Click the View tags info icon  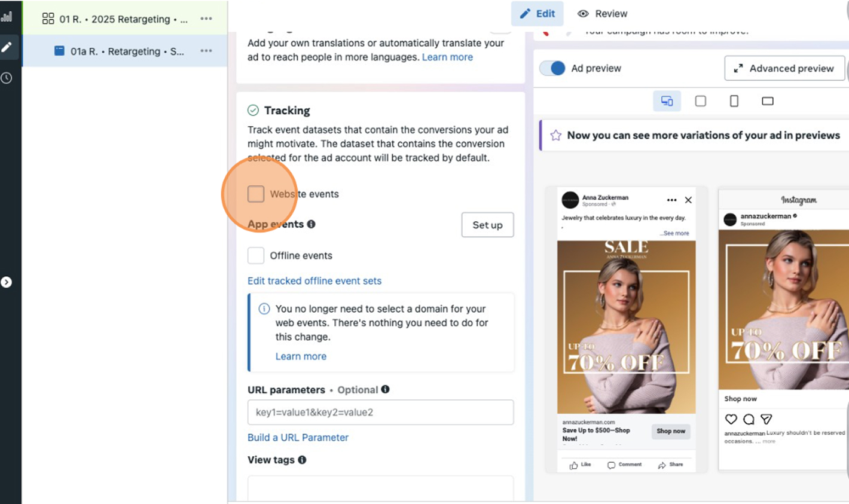point(302,460)
